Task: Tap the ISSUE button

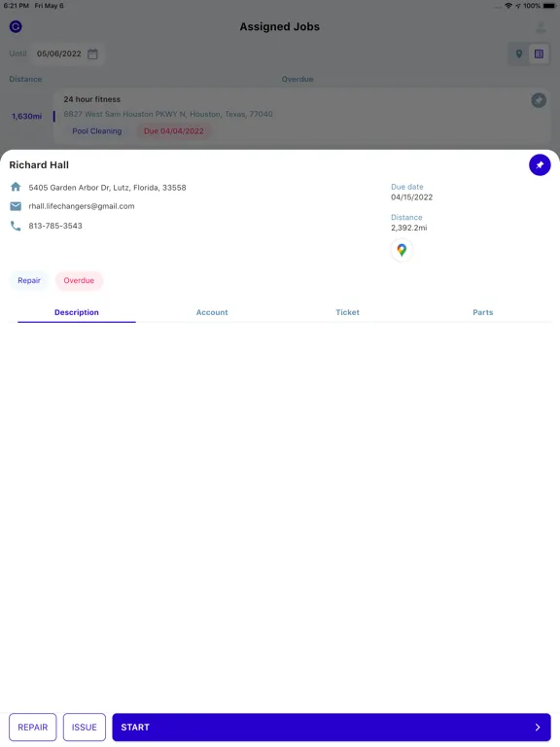Action: (85, 727)
